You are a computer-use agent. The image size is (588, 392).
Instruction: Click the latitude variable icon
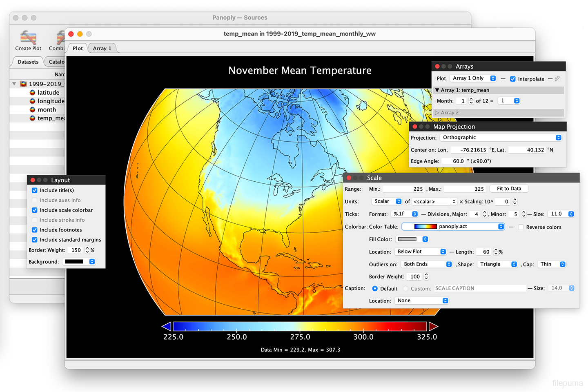tap(33, 93)
